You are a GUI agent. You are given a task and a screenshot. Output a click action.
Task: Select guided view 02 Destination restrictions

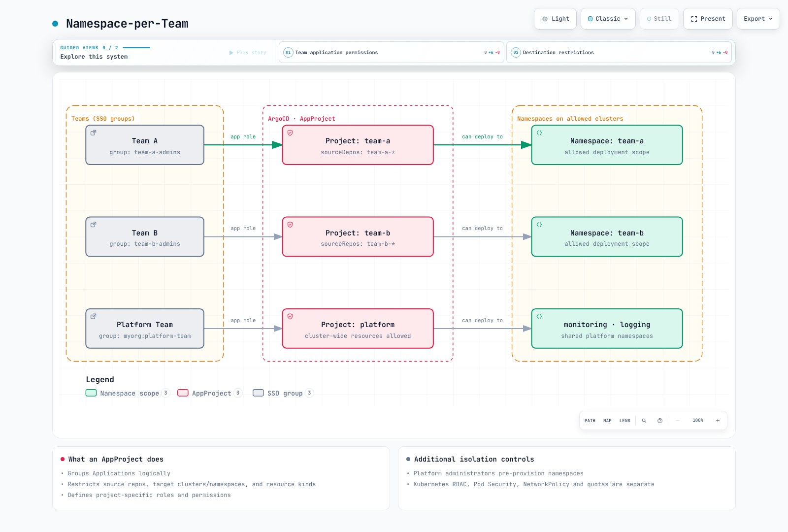(x=619, y=52)
